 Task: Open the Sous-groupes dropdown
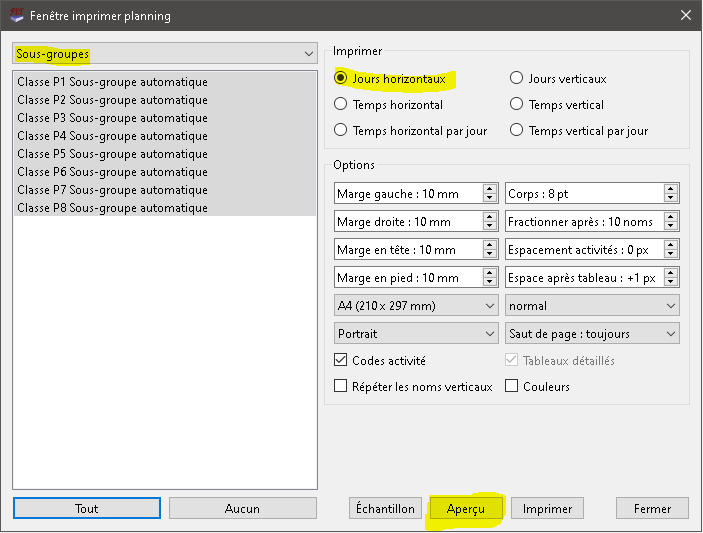165,53
